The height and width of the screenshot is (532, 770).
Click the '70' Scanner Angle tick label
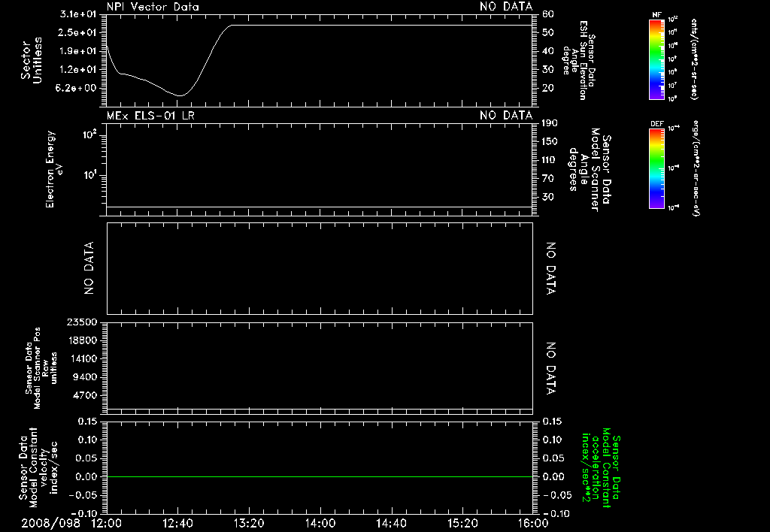[548, 178]
